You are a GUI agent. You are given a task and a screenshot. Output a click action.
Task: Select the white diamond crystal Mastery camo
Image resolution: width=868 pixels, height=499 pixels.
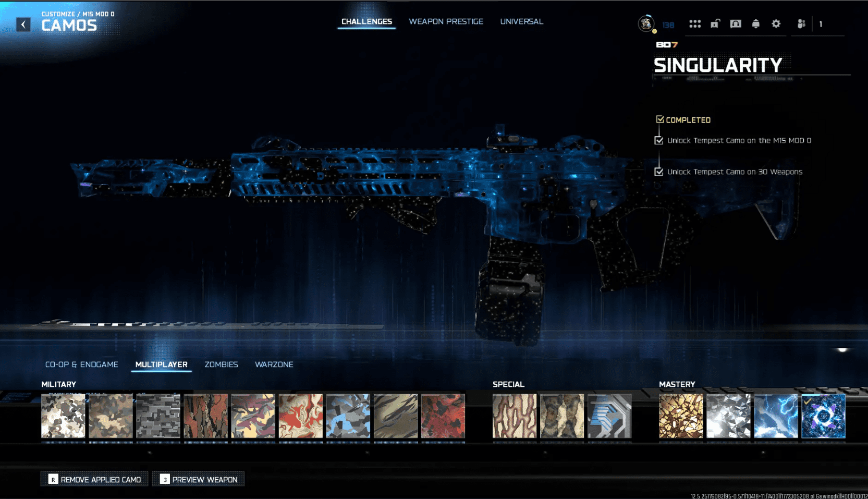click(x=728, y=416)
